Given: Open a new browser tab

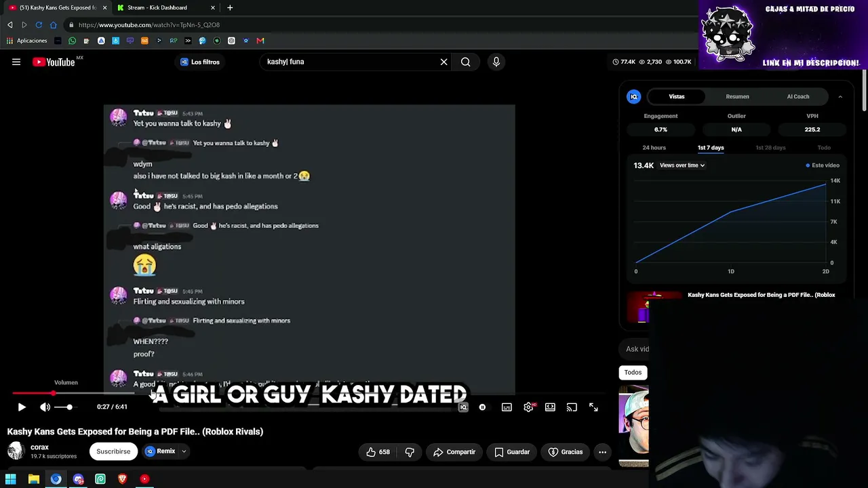Looking at the screenshot, I should coord(230,7).
